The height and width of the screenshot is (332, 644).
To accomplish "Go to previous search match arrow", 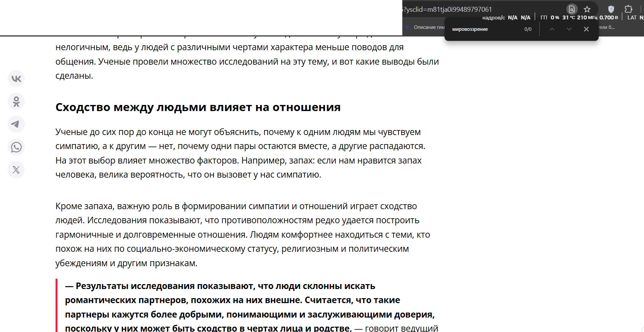I will tap(552, 29).
